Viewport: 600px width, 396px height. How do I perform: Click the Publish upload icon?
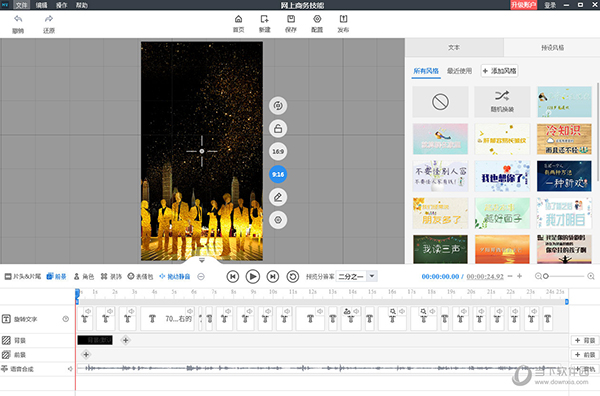point(343,19)
